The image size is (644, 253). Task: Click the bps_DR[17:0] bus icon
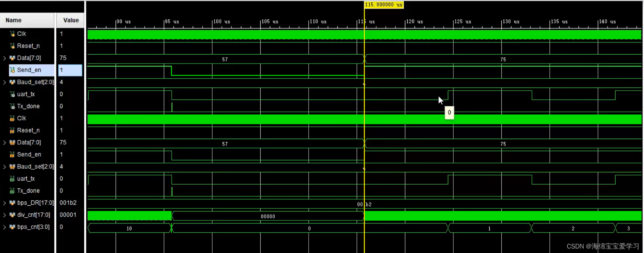[12, 203]
